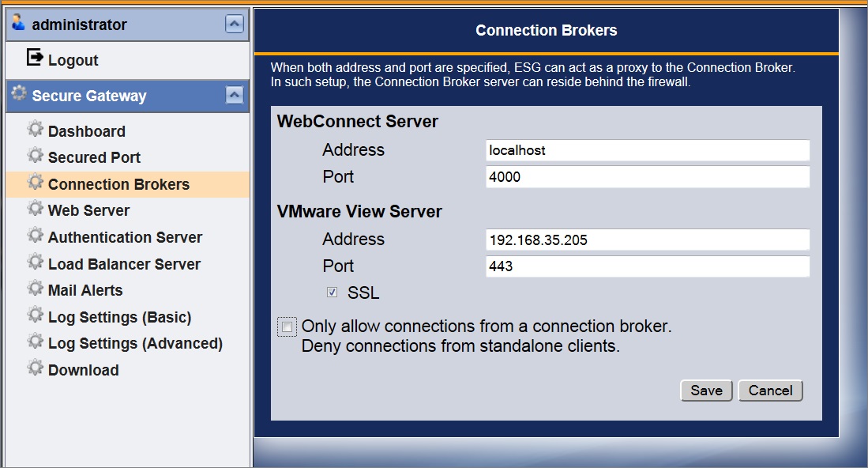Open Log Settings (Advanced) menu item
Viewport: 868px width, 468px height.
coord(135,343)
